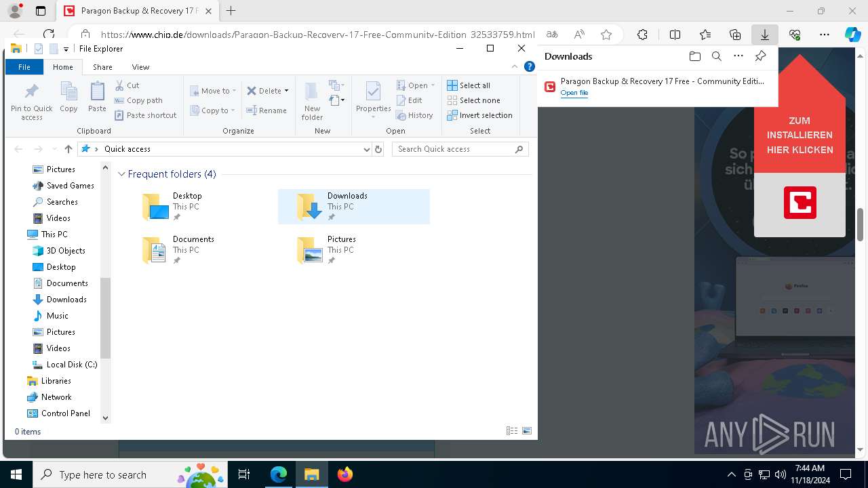Click Select none in ribbon
The height and width of the screenshot is (488, 868).
[473, 100]
